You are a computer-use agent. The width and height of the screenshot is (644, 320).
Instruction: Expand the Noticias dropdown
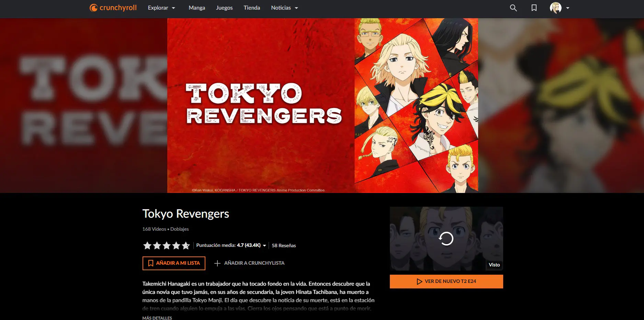pyautogui.click(x=284, y=8)
